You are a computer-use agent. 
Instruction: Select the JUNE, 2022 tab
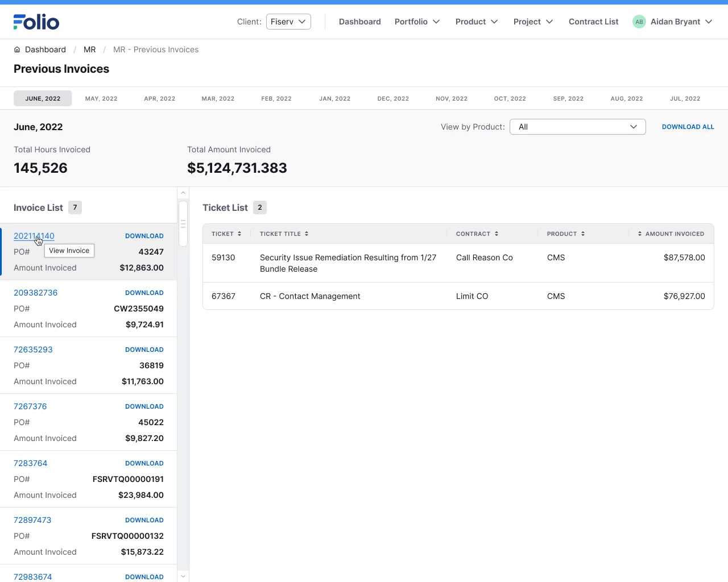(x=43, y=98)
